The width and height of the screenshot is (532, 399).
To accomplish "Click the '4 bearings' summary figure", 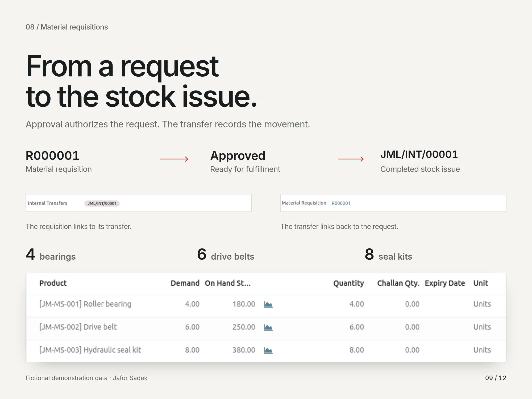I will point(51,255).
